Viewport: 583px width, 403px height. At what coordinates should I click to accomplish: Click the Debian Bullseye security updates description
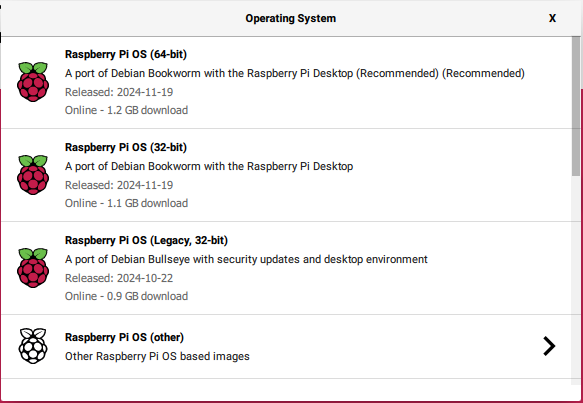point(246,259)
